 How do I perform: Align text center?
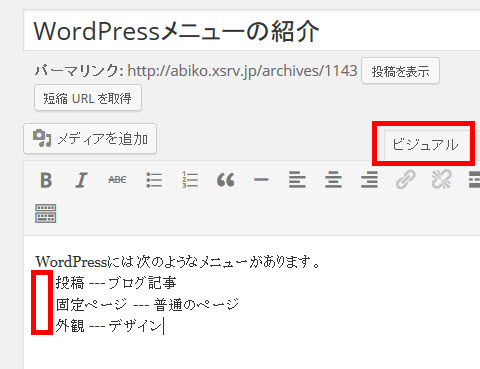[333, 180]
